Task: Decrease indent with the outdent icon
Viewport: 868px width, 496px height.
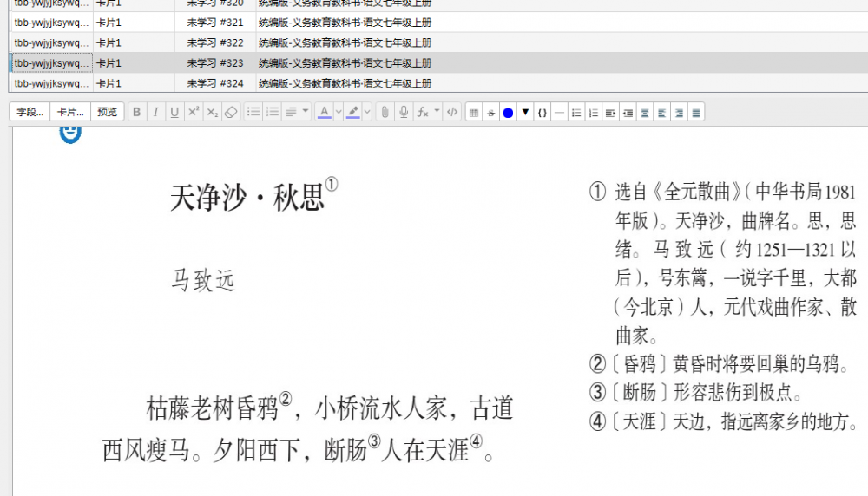Action: coord(628,113)
